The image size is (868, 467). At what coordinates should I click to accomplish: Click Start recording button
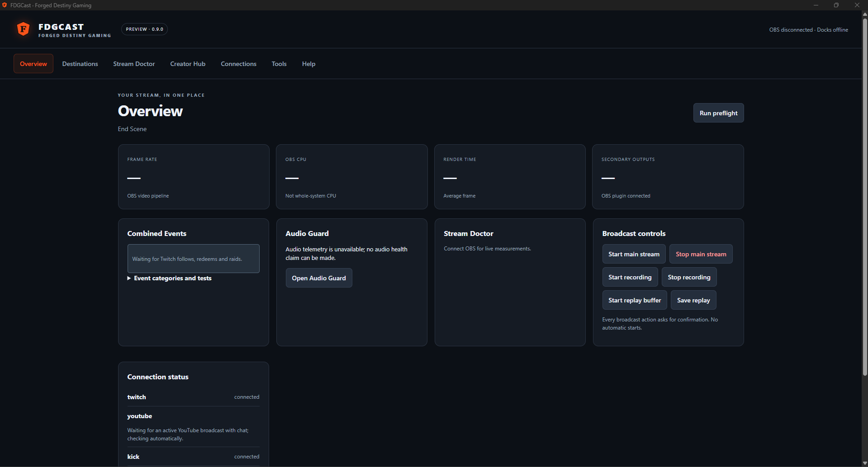630,277
